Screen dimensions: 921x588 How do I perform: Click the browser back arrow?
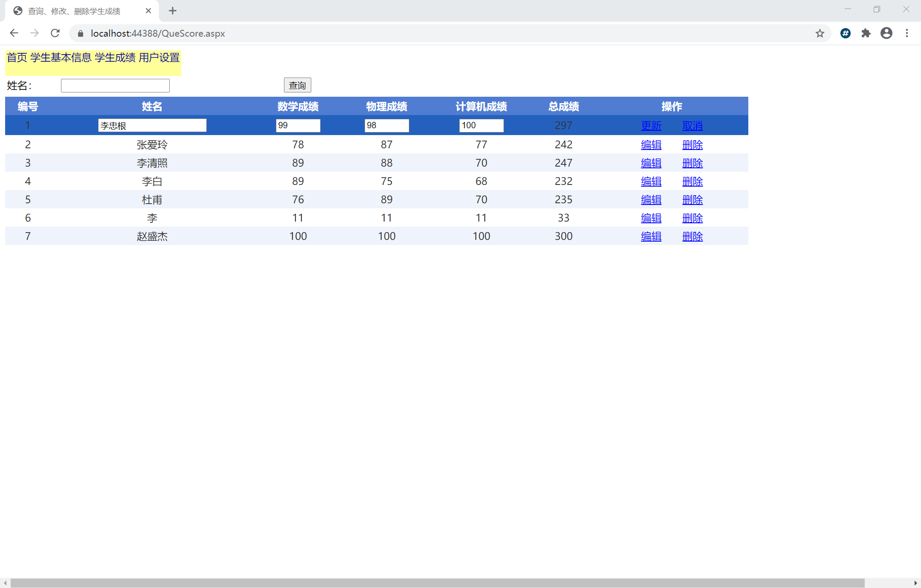point(14,33)
